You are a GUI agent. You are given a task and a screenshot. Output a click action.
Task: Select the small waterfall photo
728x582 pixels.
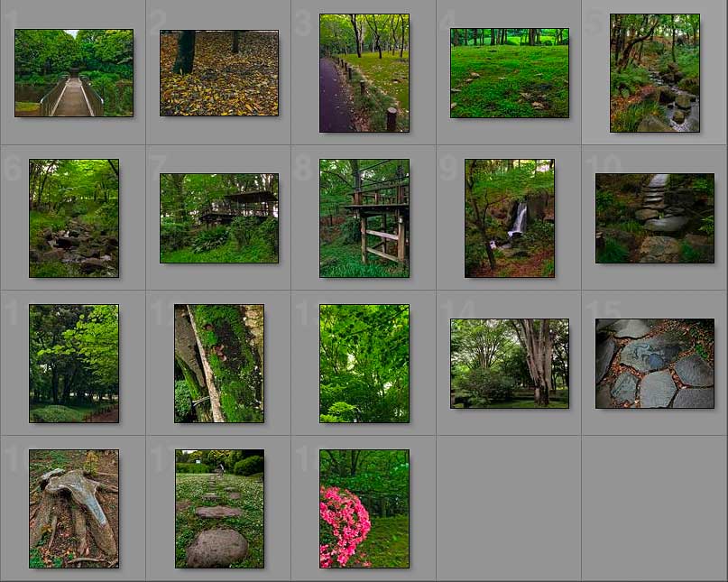tap(510, 218)
